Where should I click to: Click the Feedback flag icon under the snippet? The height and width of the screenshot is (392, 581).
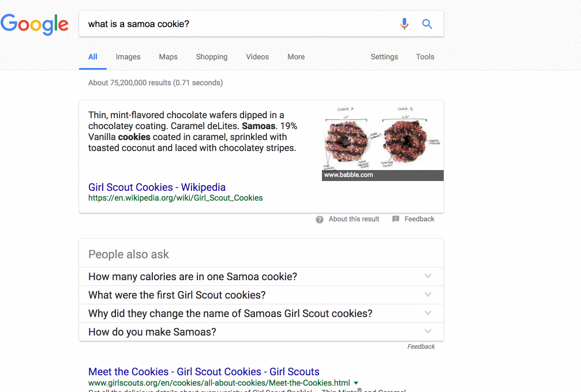click(396, 219)
